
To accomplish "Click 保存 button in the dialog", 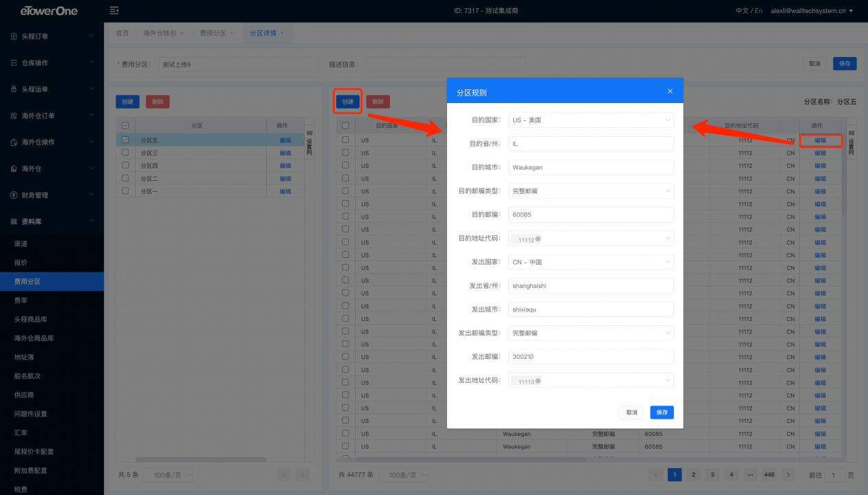I will coord(662,412).
